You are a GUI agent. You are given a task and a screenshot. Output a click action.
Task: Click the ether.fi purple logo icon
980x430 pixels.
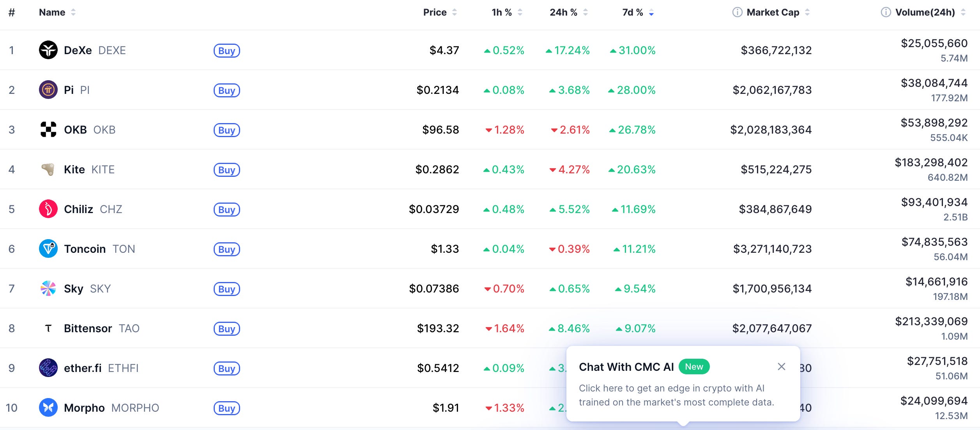pos(48,368)
